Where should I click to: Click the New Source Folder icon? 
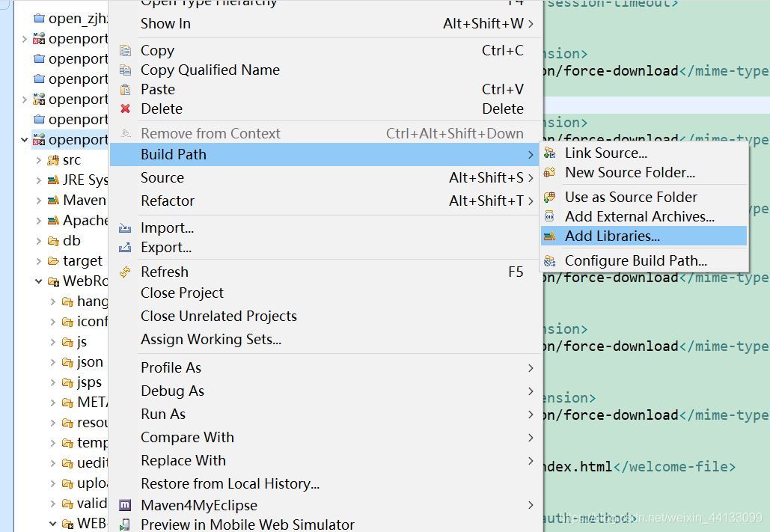point(549,172)
